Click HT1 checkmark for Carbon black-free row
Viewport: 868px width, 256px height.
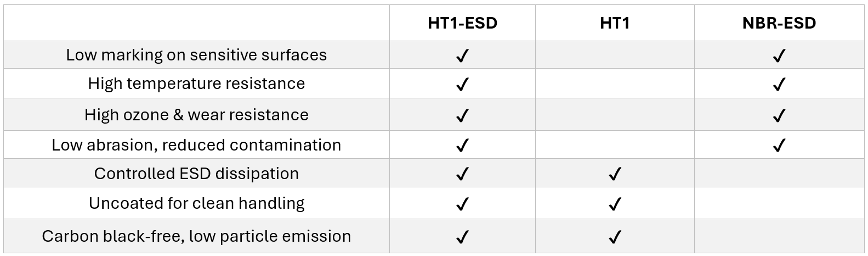tap(615, 237)
